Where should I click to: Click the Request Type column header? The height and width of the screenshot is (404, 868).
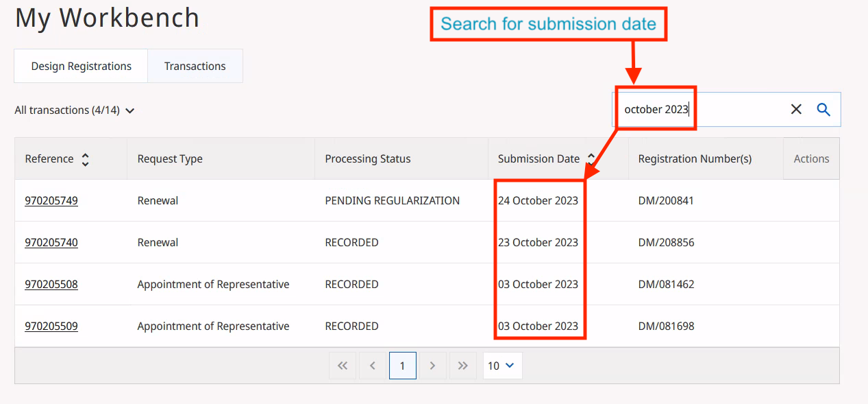pos(170,159)
